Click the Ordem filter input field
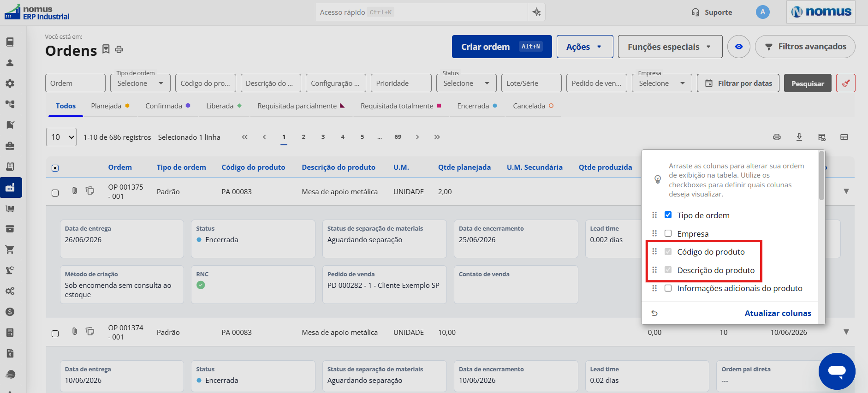This screenshot has height=393, width=868. point(75,83)
